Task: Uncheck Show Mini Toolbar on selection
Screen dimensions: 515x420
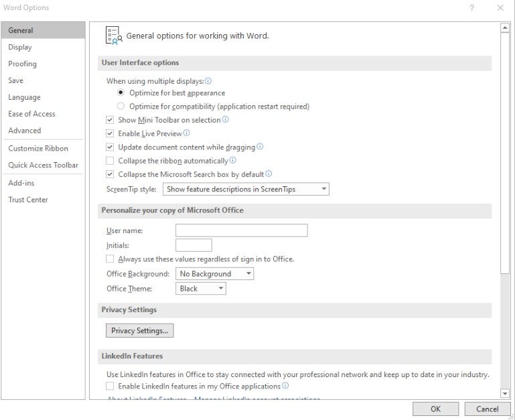Action: (x=111, y=120)
